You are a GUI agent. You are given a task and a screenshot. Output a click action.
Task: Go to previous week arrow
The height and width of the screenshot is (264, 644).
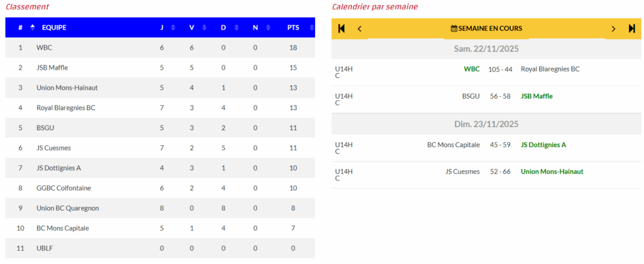359,28
